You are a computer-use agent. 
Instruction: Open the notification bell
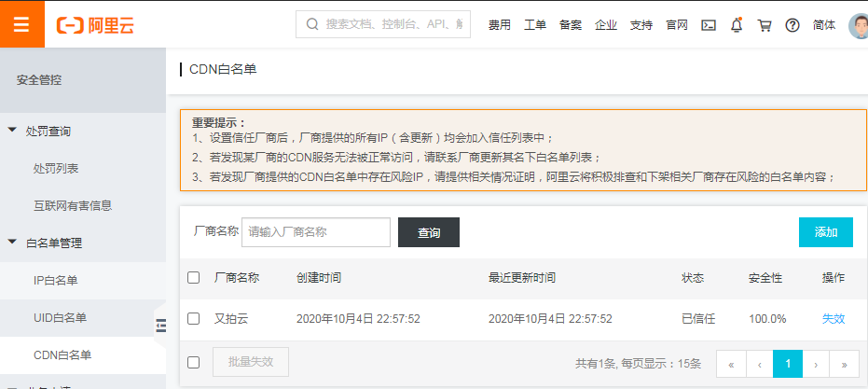point(737,25)
